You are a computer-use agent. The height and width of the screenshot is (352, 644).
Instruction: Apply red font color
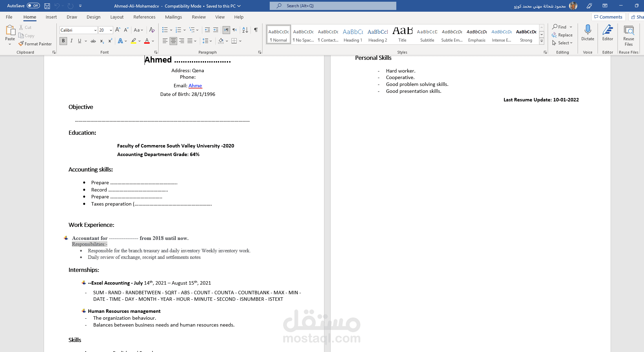tap(147, 41)
